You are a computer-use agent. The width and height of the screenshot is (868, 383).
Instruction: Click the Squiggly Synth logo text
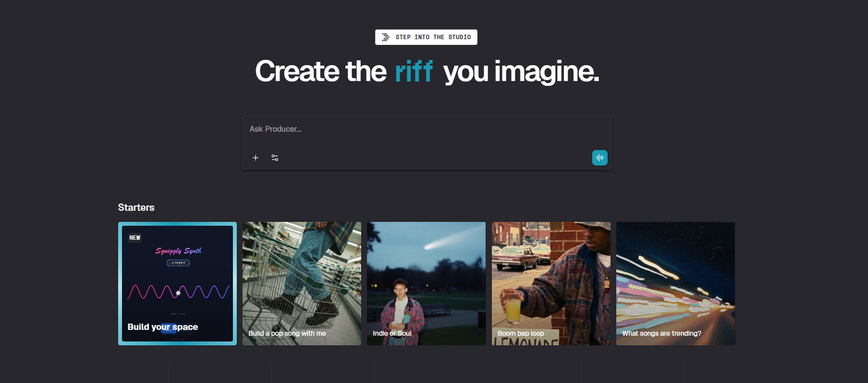tap(178, 251)
